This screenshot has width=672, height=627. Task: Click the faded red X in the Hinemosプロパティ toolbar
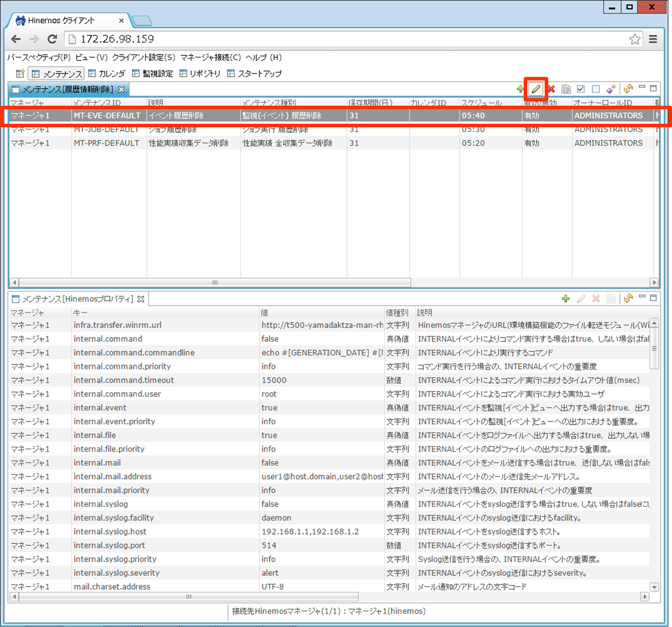[x=596, y=298]
